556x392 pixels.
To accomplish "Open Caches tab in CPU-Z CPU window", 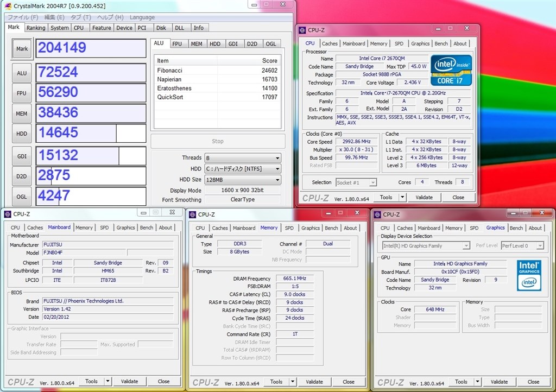I will [x=330, y=43].
